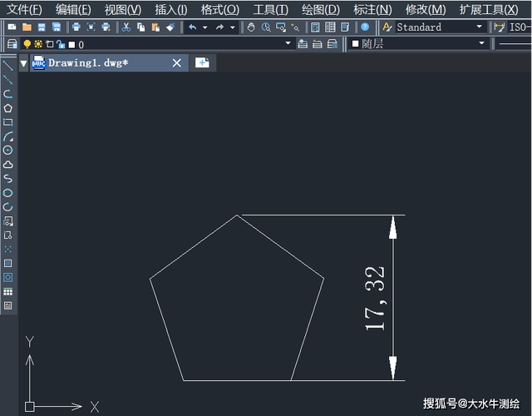The height and width of the screenshot is (416, 532).
Task: Activate Match properties brush
Action: click(170, 27)
